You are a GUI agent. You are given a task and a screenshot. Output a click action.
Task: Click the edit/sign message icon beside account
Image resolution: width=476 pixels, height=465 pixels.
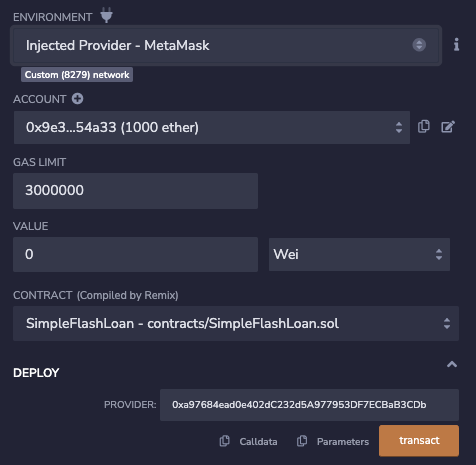click(x=448, y=127)
